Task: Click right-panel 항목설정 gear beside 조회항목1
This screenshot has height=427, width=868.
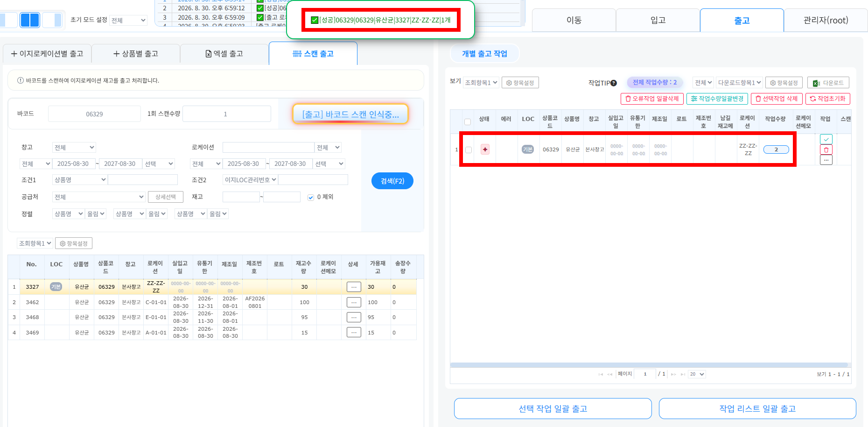Action: point(520,83)
